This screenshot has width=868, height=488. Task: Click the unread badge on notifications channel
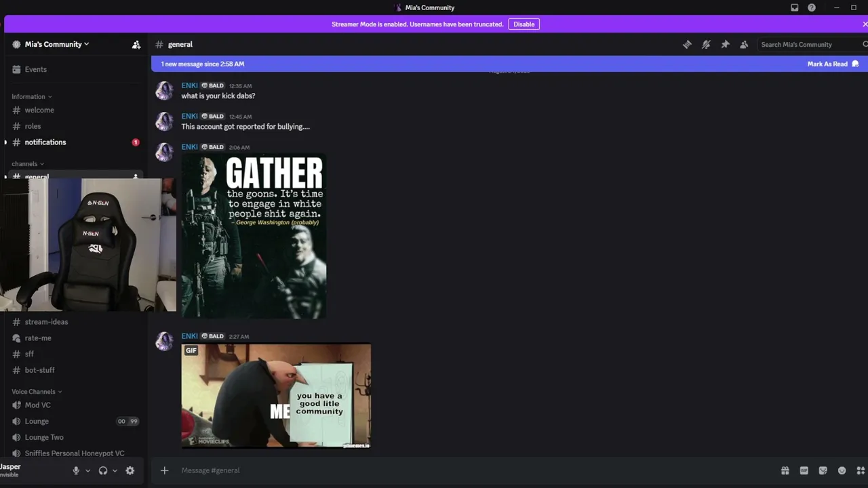pos(136,142)
